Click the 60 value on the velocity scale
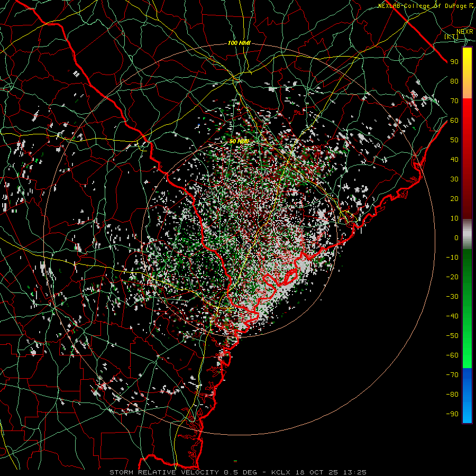476x476 pixels. (x=454, y=121)
